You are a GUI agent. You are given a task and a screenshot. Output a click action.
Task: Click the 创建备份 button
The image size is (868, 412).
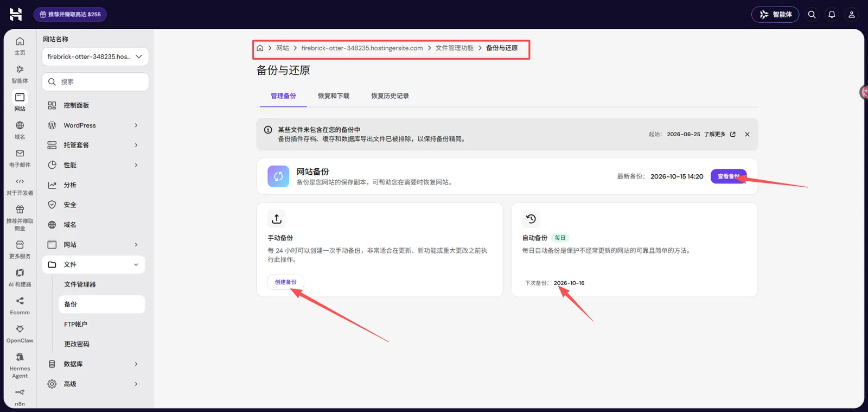[x=286, y=282]
